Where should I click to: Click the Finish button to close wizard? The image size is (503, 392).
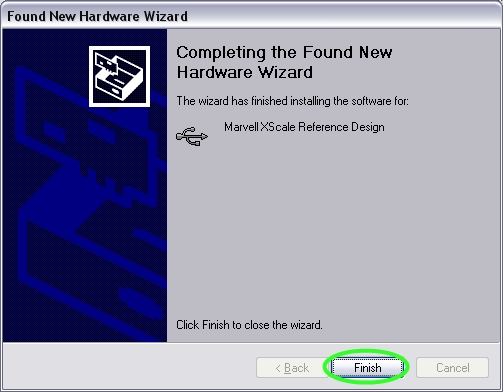[x=367, y=368]
